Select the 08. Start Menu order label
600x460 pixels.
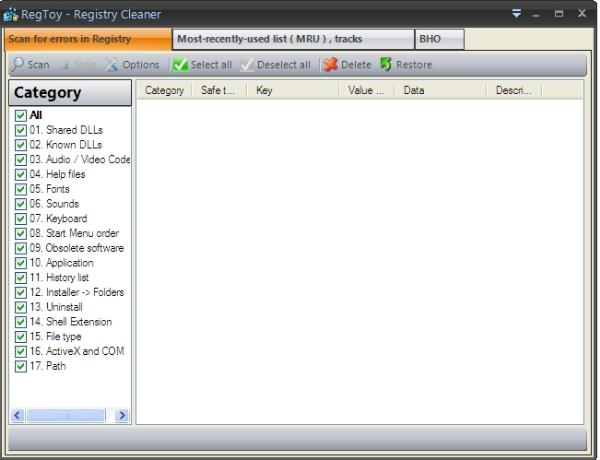pos(74,233)
